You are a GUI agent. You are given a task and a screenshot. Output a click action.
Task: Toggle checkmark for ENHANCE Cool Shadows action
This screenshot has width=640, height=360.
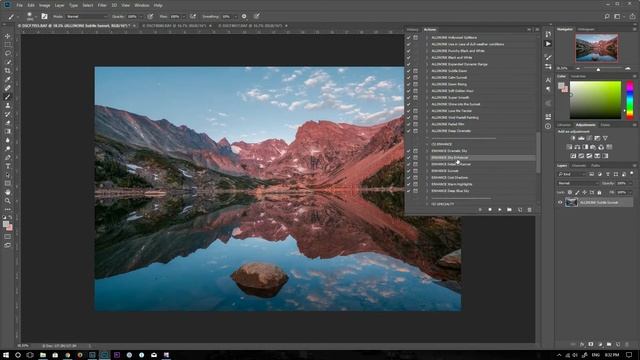[409, 178]
